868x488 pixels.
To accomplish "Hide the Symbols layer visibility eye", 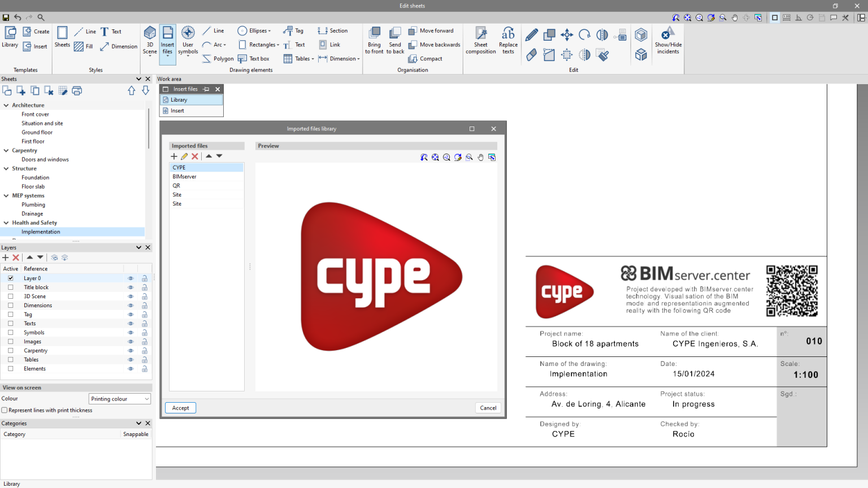I will [131, 332].
